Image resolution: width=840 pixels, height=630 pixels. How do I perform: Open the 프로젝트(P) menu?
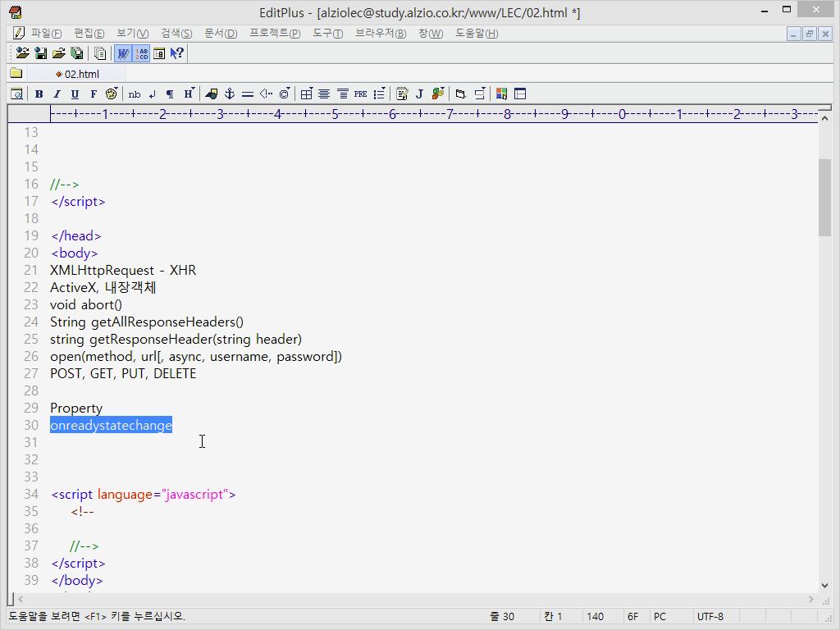tap(275, 33)
